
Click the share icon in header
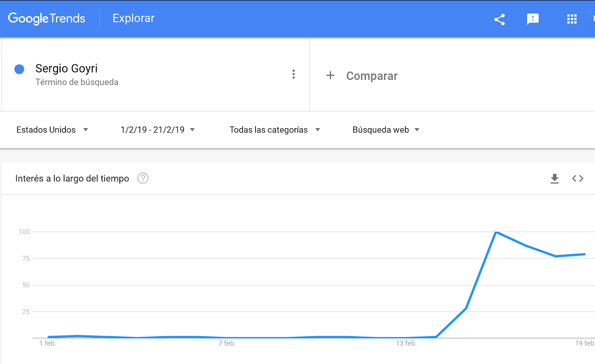coord(499,19)
